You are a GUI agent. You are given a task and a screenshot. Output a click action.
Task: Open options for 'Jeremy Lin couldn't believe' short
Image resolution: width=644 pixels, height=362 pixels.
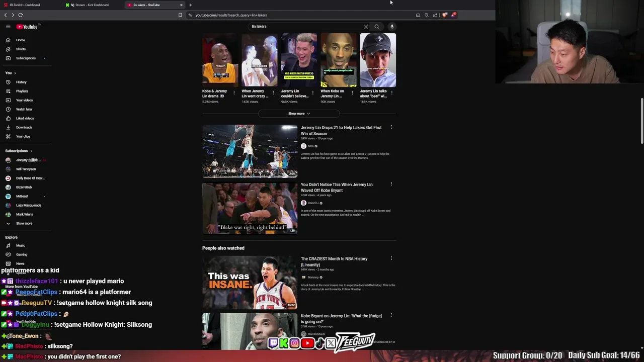(312, 93)
